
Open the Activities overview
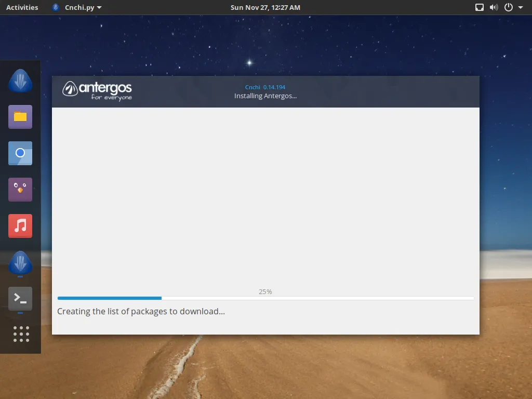22,7
